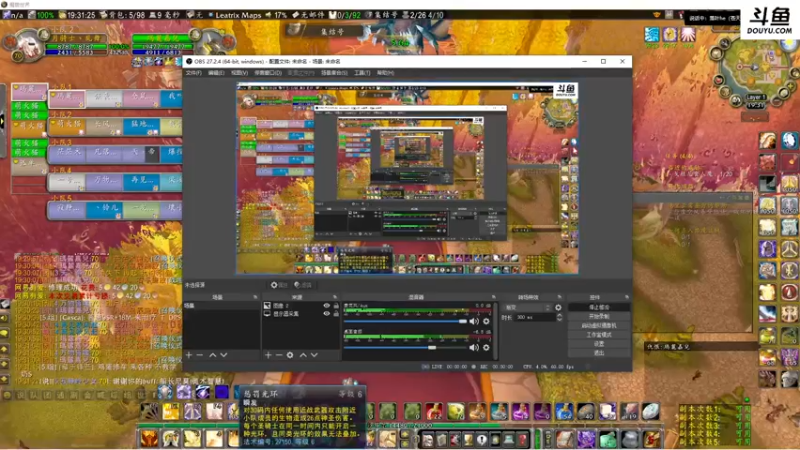Click the player portrait in the game
The height and width of the screenshot is (450, 800).
[30, 45]
